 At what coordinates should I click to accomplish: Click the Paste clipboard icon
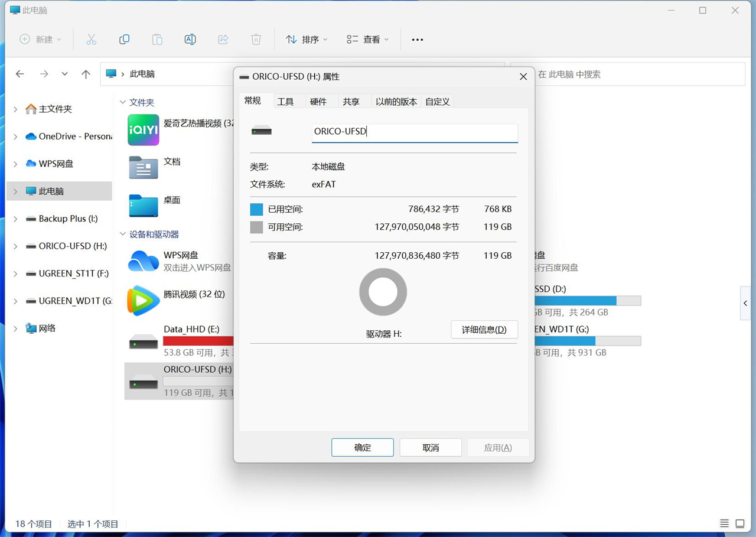click(157, 40)
